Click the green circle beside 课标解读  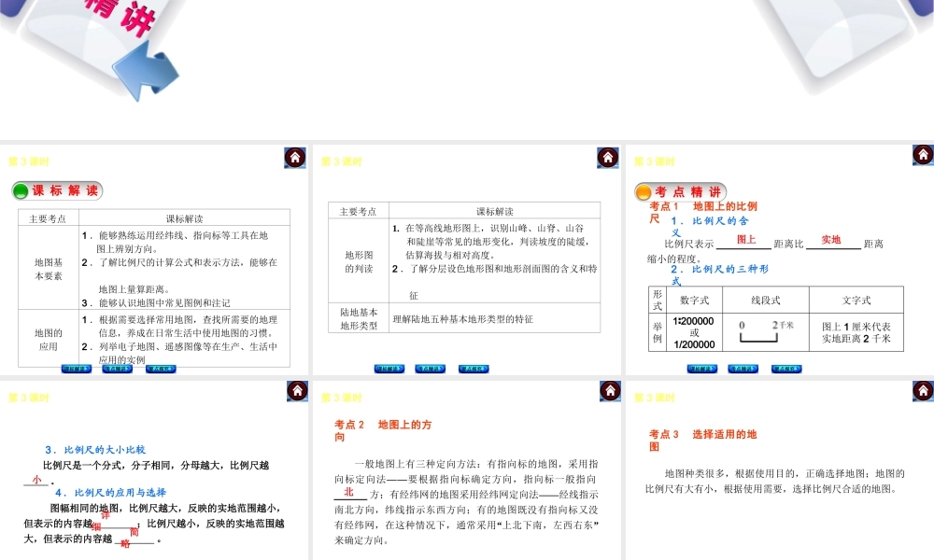21,191
